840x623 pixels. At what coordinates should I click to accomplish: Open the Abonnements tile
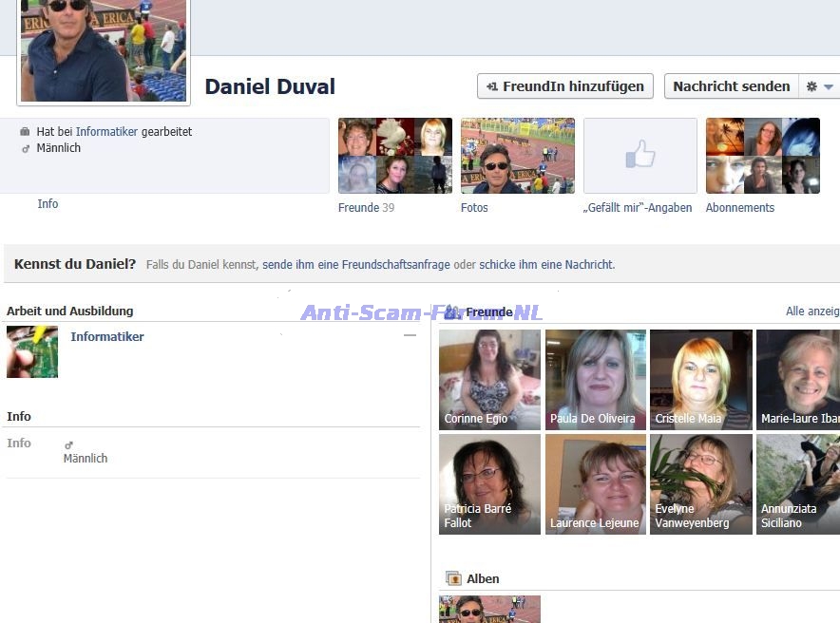762,156
